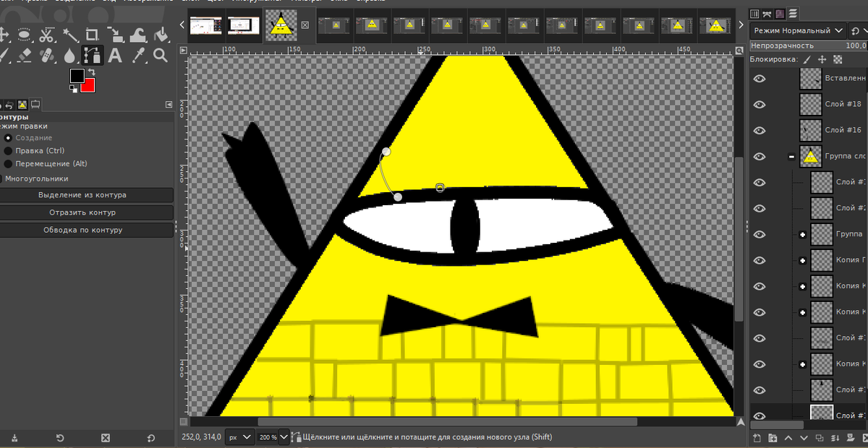
Task: Select the Eraser tool
Action: (24, 56)
